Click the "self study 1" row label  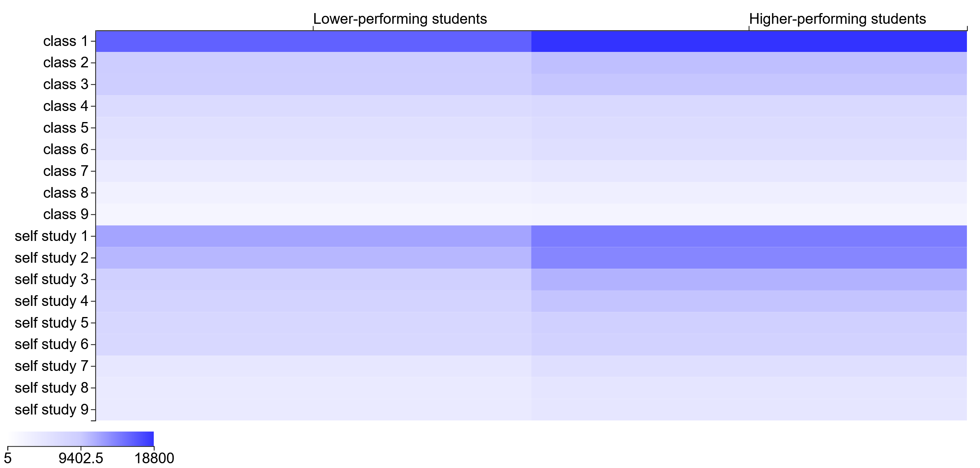[x=51, y=236]
